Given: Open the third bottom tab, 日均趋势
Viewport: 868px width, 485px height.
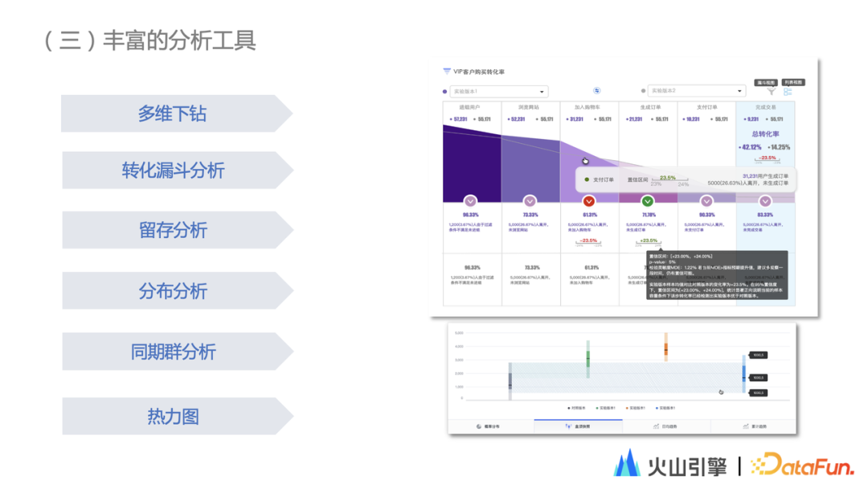Looking at the screenshot, I should tap(666, 426).
